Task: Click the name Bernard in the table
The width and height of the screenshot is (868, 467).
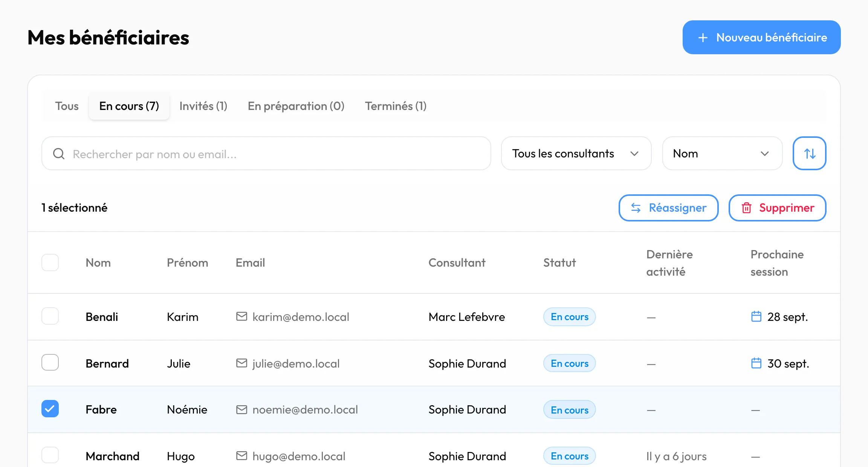Action: click(107, 363)
